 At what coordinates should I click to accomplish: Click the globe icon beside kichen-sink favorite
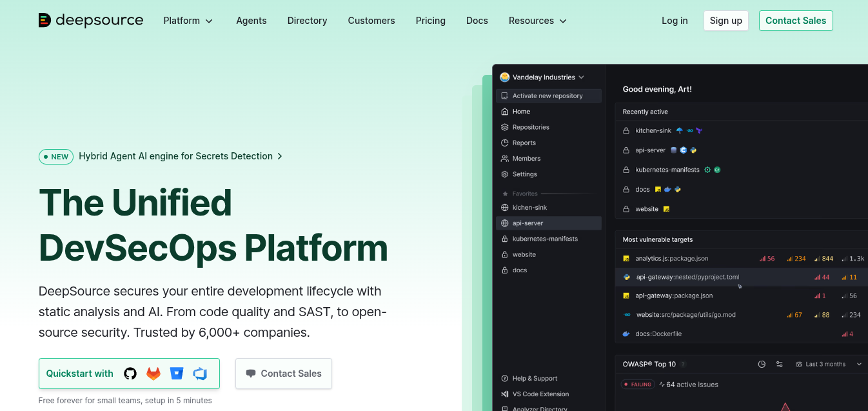click(505, 207)
